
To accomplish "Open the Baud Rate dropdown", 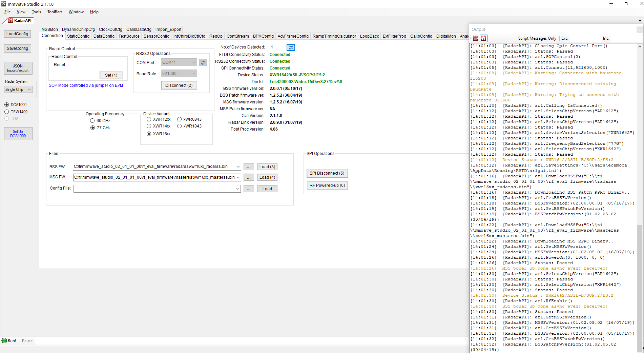I will [x=179, y=74].
